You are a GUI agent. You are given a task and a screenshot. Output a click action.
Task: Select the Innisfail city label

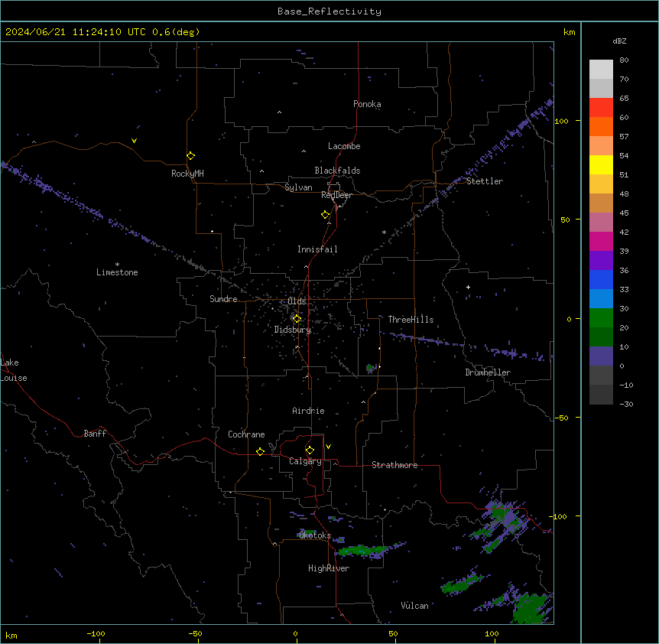tap(317, 249)
